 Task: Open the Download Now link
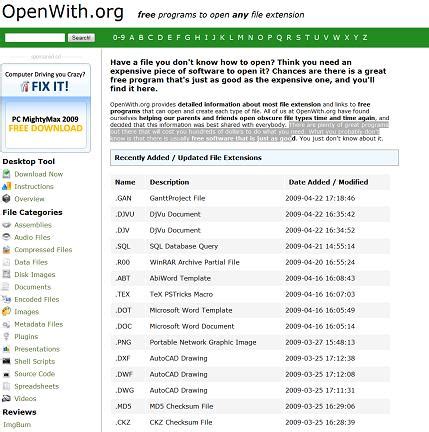[x=39, y=174]
